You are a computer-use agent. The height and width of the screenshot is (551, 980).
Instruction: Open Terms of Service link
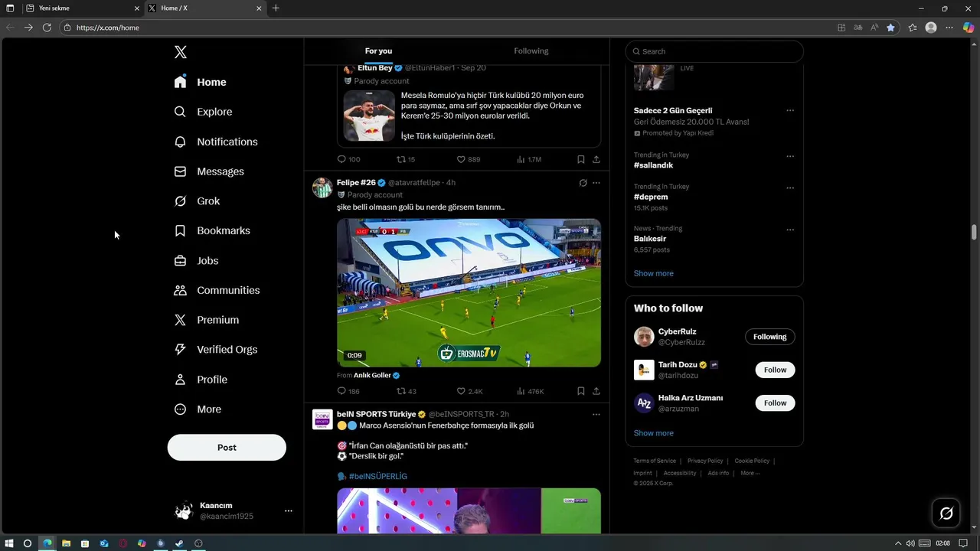[x=655, y=461]
